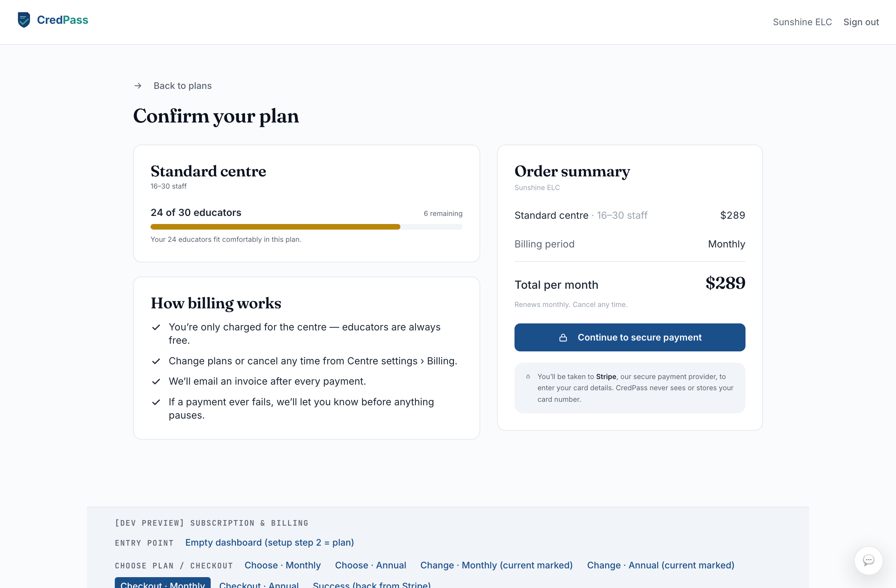Screen dimensions: 896x588
Task: Open the chat bubble help widget
Action: point(868,560)
